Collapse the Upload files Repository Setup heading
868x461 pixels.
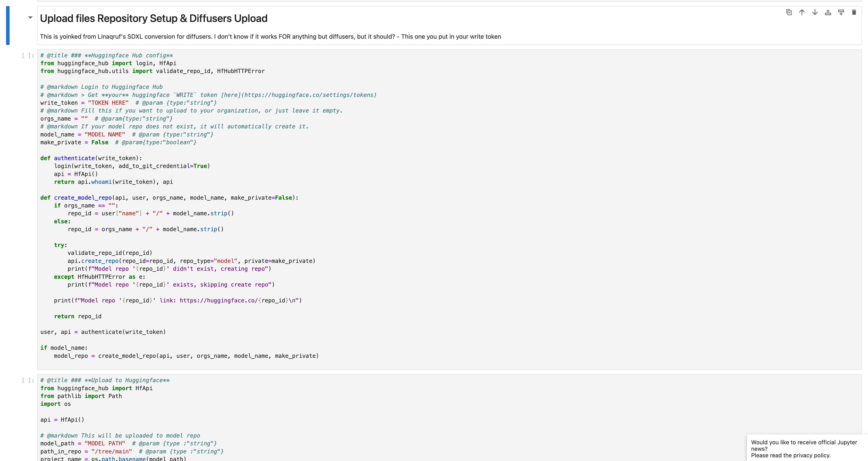[x=30, y=18]
